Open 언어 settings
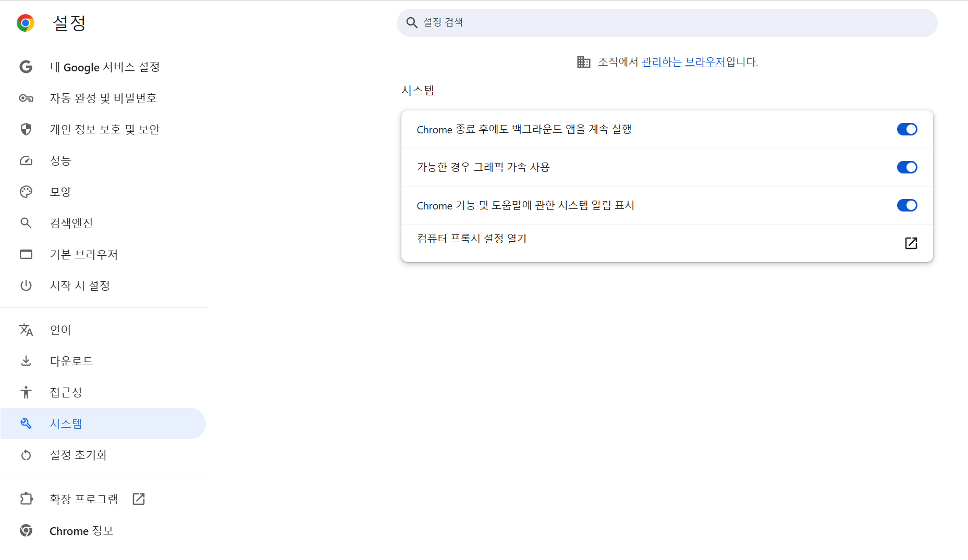 103,330
